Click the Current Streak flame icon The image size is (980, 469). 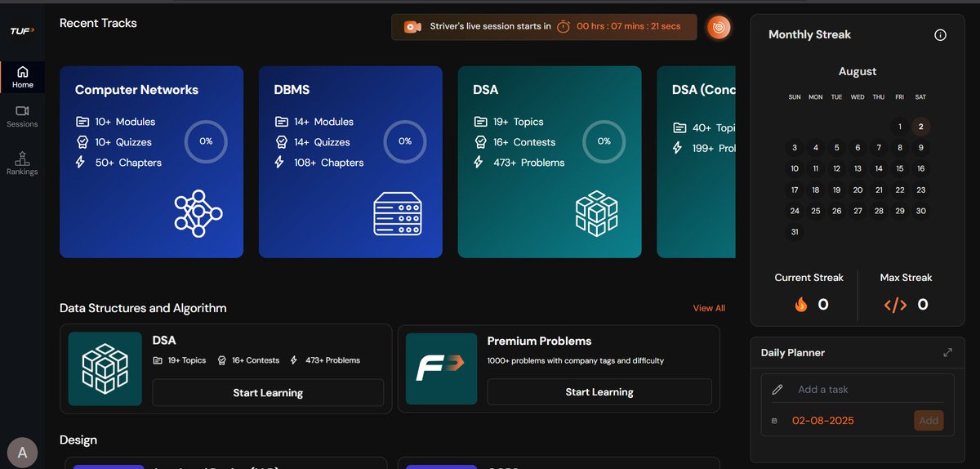pos(801,305)
